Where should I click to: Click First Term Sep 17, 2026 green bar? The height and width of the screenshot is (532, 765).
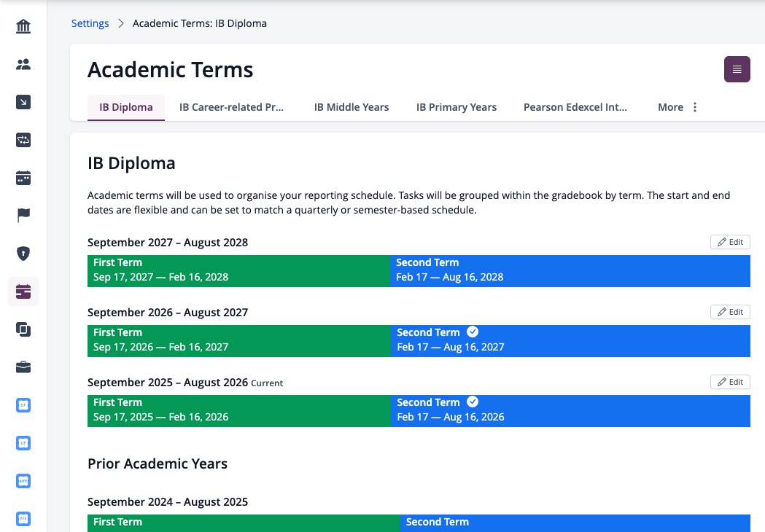click(x=239, y=341)
